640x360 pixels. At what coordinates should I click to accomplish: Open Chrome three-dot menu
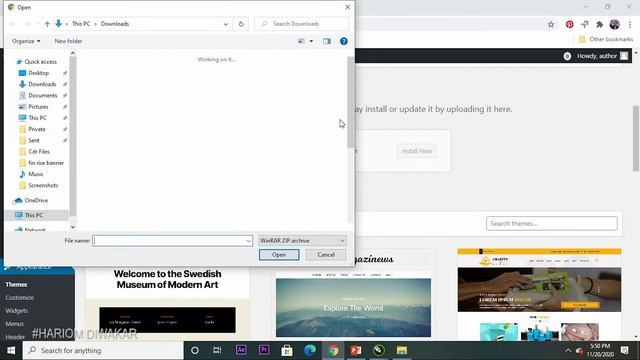(630, 24)
